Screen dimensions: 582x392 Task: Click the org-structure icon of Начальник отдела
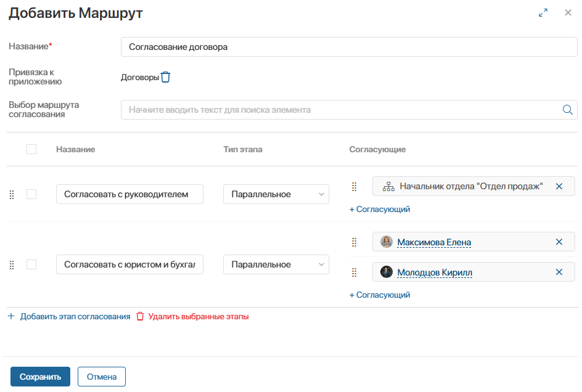pyautogui.click(x=388, y=186)
